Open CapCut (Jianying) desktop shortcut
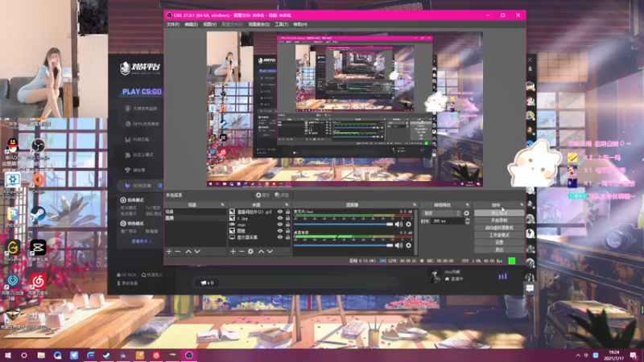This screenshot has height=362, width=644. tap(38, 249)
